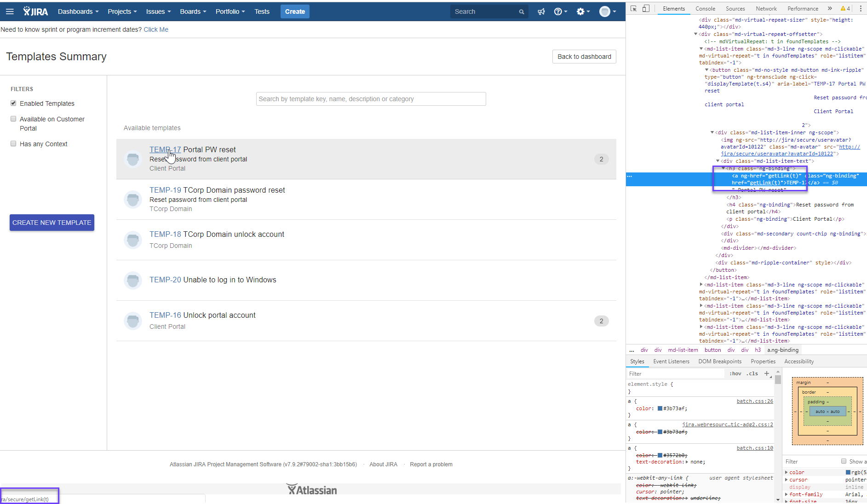Image resolution: width=867 pixels, height=504 pixels.
Task: Click the JIRA logo in header
Action: click(35, 11)
